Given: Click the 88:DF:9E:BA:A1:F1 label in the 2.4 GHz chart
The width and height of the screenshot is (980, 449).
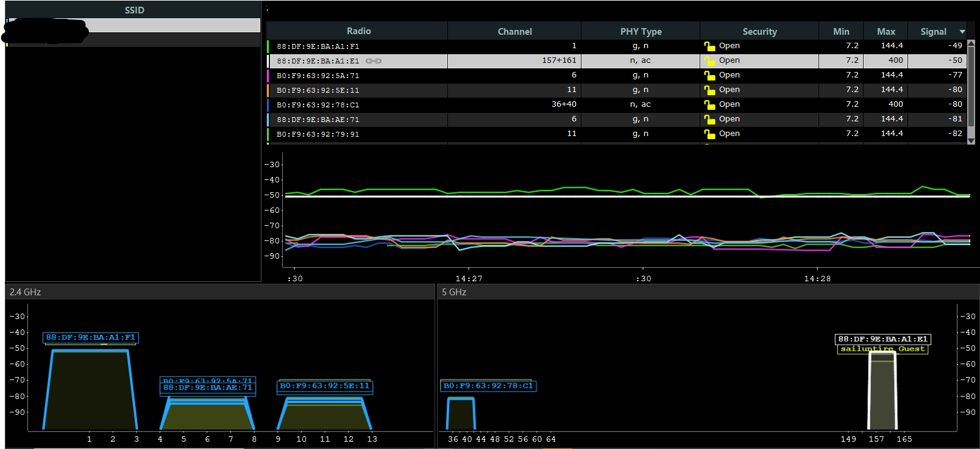Looking at the screenshot, I should pyautogui.click(x=90, y=337).
